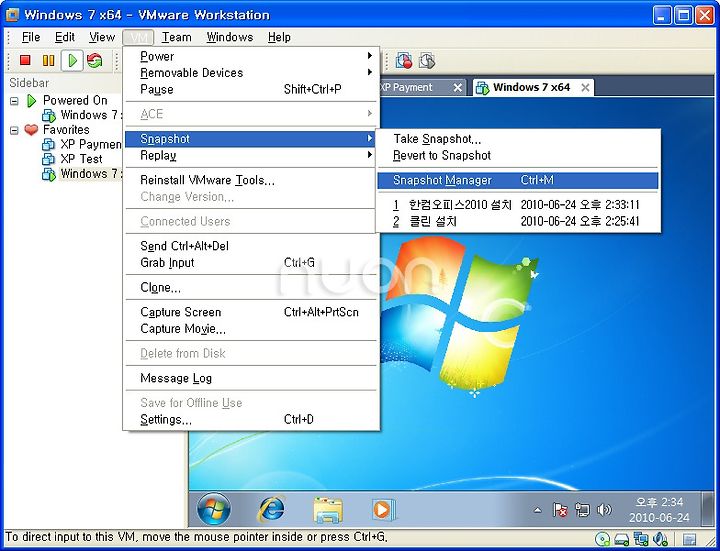This screenshot has height=551, width=720.
Task: Select snapshot 1 한컴오피스2010 설치
Action: [x=518, y=205]
